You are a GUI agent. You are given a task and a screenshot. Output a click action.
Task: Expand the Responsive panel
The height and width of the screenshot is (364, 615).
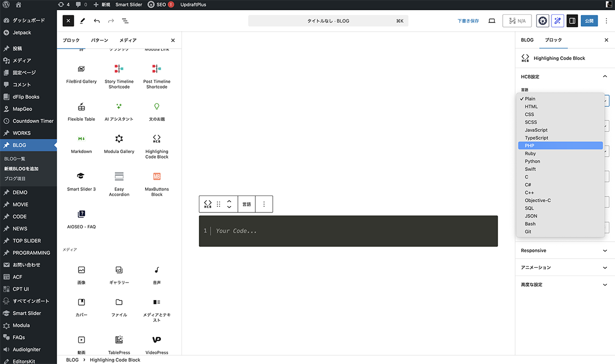click(x=564, y=250)
